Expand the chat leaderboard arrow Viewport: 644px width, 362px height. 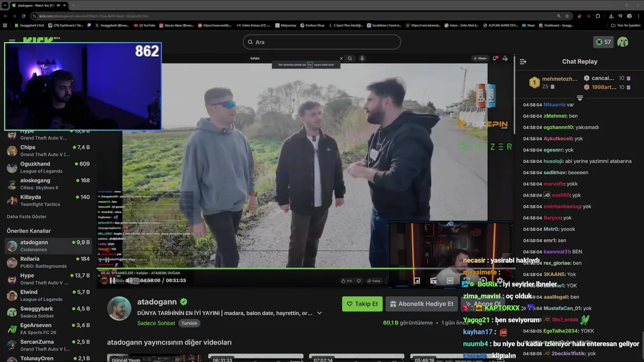pyautogui.click(x=580, y=98)
